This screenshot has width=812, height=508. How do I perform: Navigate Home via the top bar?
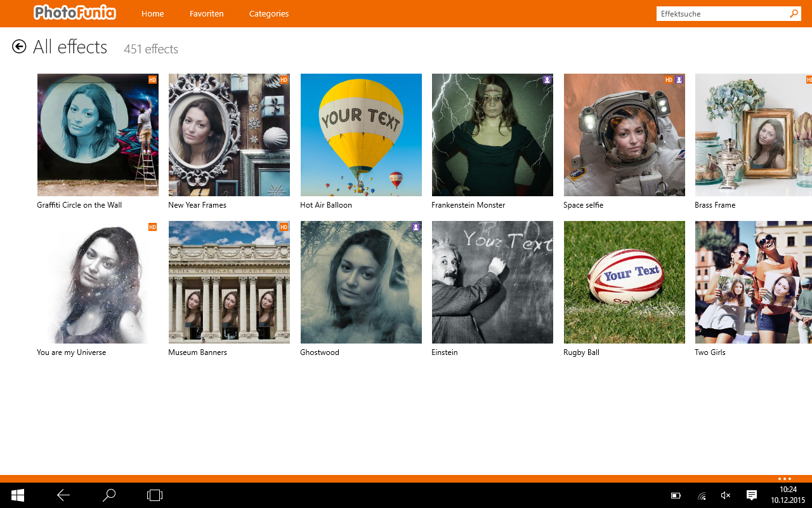152,13
